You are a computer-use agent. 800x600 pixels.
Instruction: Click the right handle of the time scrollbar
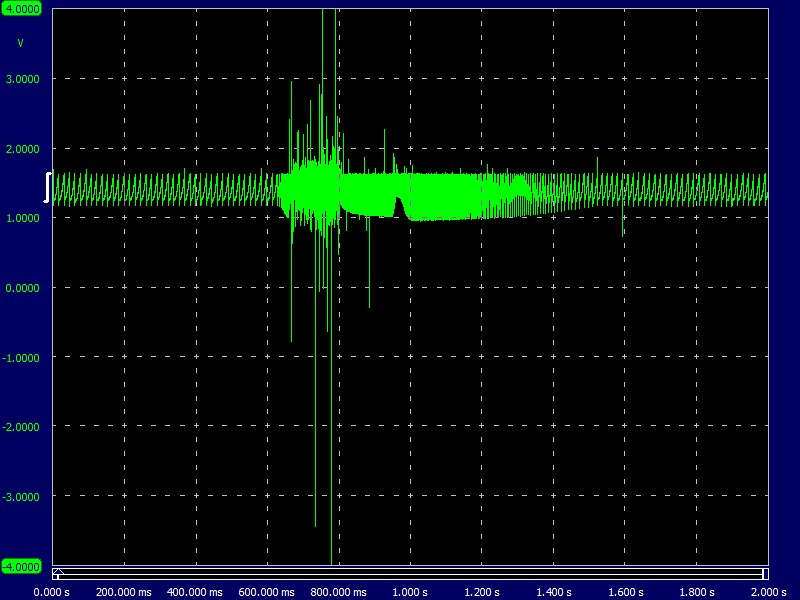tap(765, 573)
